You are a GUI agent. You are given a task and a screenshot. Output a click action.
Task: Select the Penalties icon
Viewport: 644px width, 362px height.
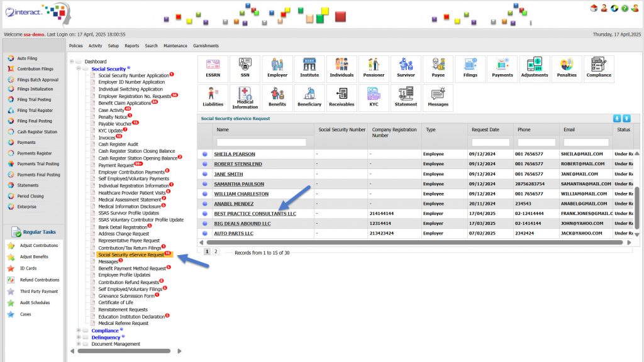(x=566, y=69)
